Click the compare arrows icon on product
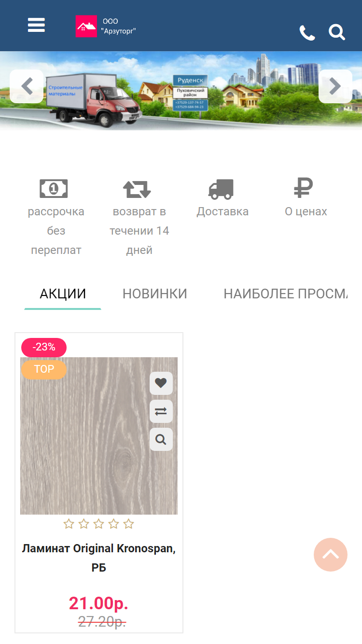The width and height of the screenshot is (362, 644). 161,411
